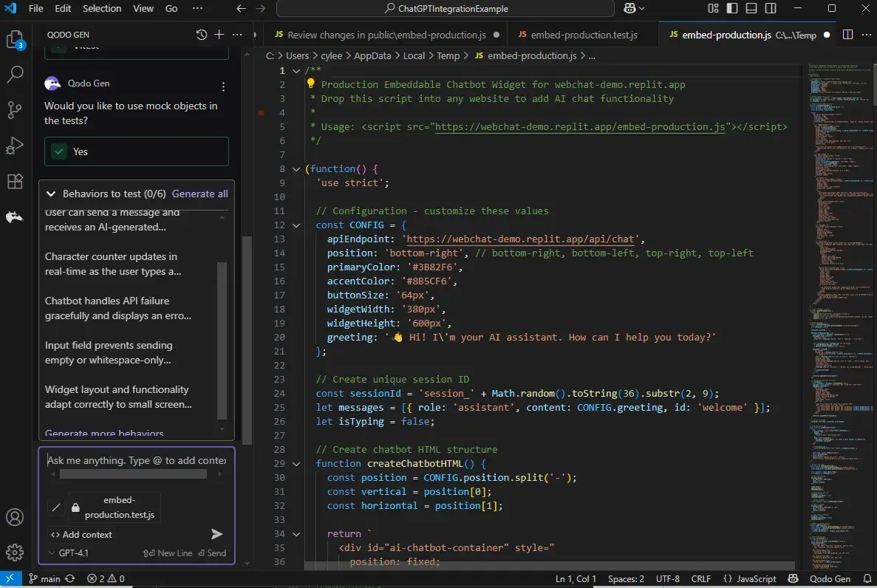Viewport: 877px width, 588px height.
Task: Open the Extensions view icon
Action: tap(16, 181)
